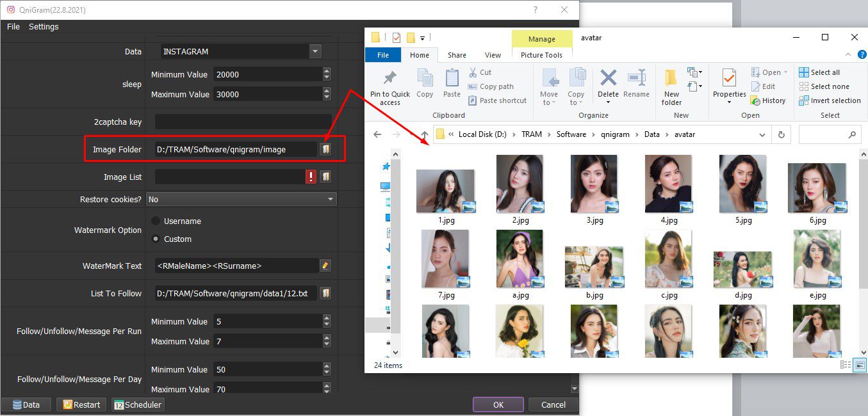868x416 pixels.
Task: Click Per Run Minimum Value stepper
Action: (x=327, y=321)
